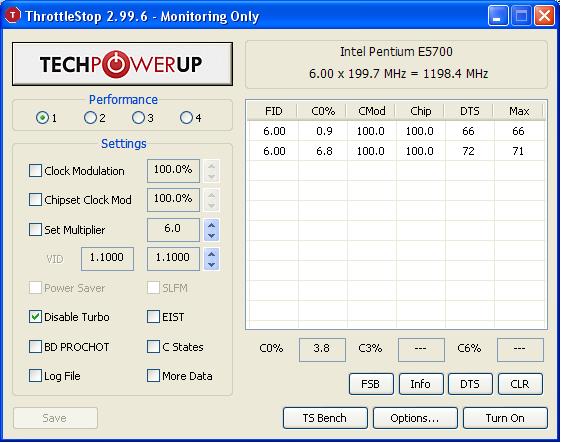Raise VID voltage with up arrow
The image size is (561, 443).
coord(211,254)
